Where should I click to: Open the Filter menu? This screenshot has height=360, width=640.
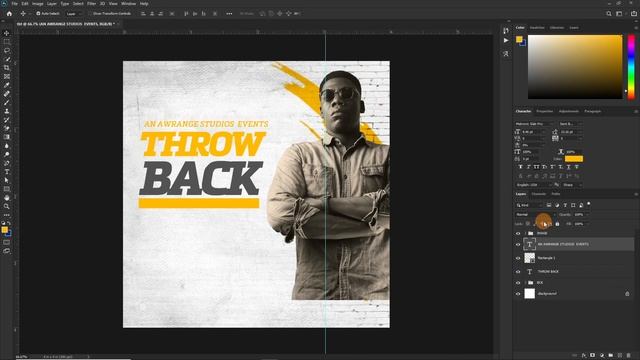(x=91, y=3)
